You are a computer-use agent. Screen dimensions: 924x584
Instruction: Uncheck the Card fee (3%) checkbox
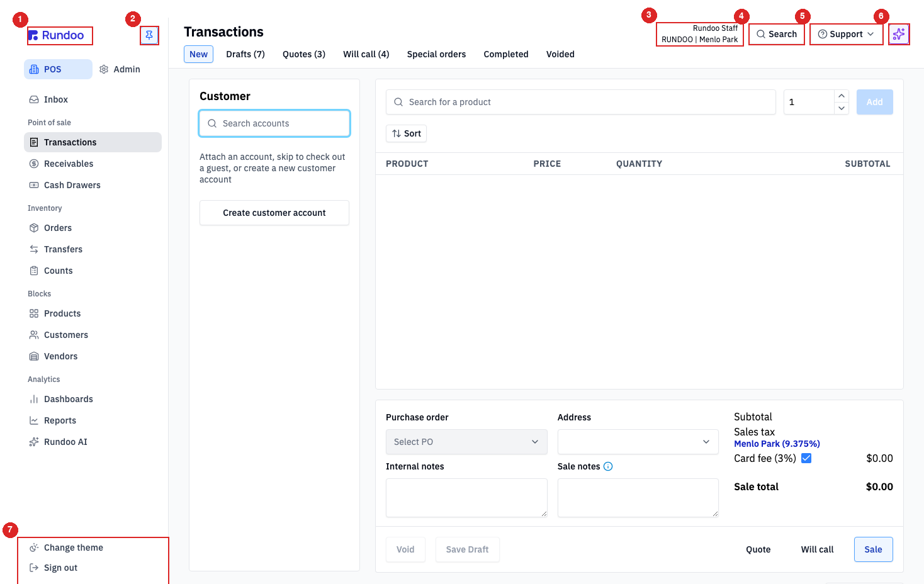click(806, 458)
